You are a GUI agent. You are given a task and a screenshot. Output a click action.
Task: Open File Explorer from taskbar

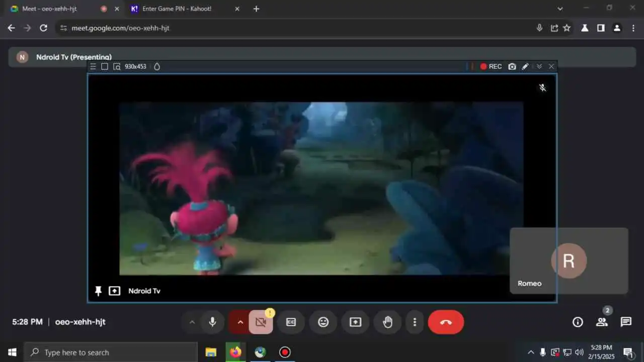click(211, 352)
